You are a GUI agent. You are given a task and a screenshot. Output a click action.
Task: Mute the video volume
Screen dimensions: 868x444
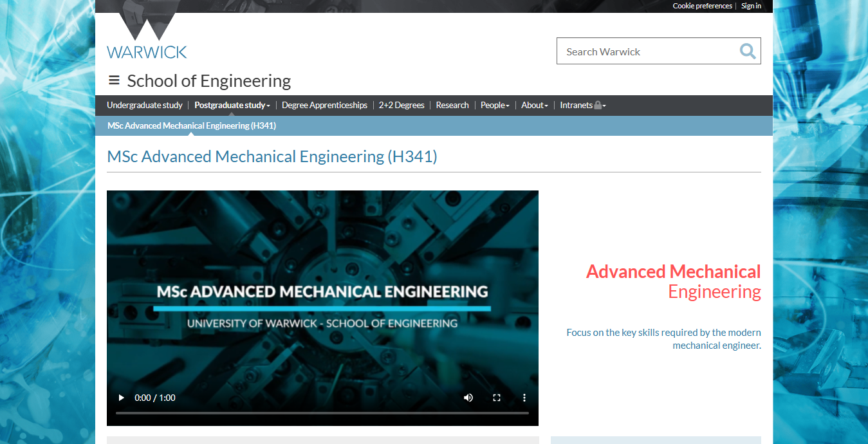[468, 398]
